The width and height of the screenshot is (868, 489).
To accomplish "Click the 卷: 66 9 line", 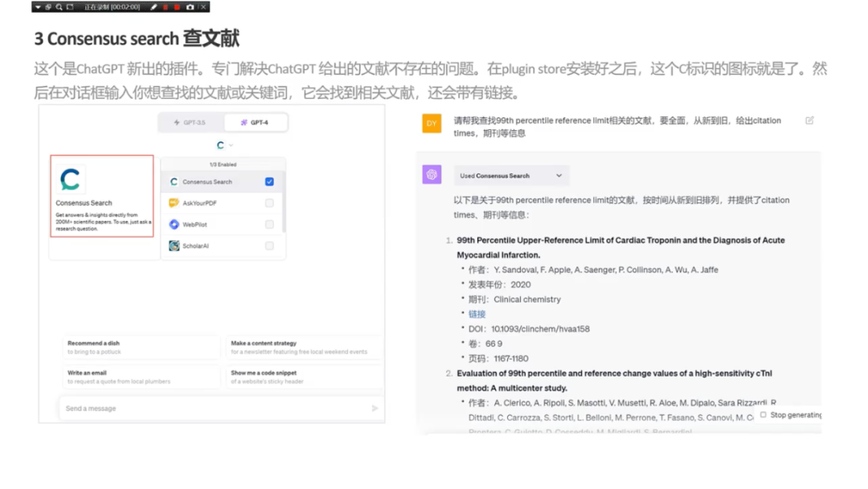I will [485, 344].
